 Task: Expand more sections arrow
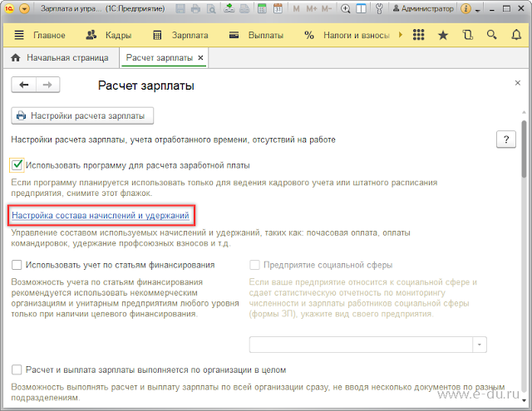[x=401, y=35]
